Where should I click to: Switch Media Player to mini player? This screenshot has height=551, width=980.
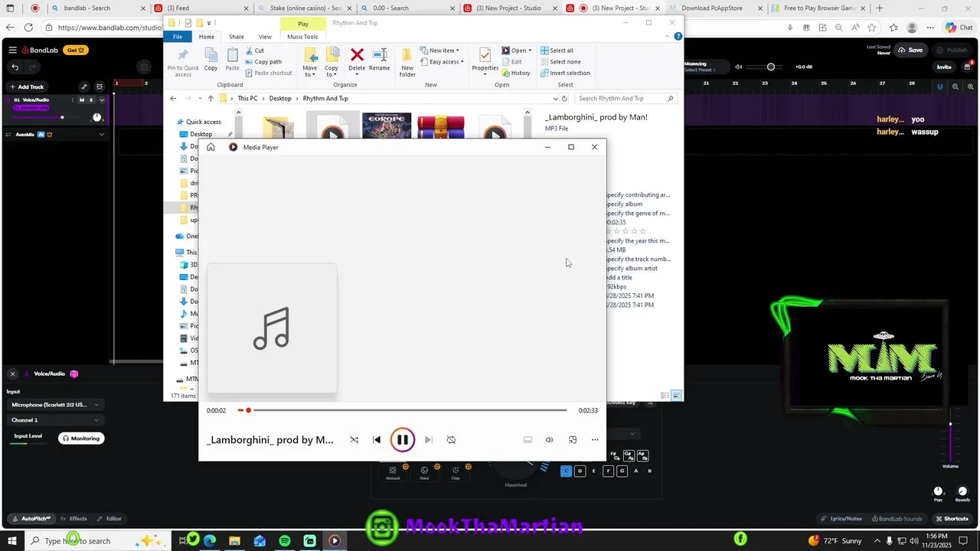(x=573, y=440)
